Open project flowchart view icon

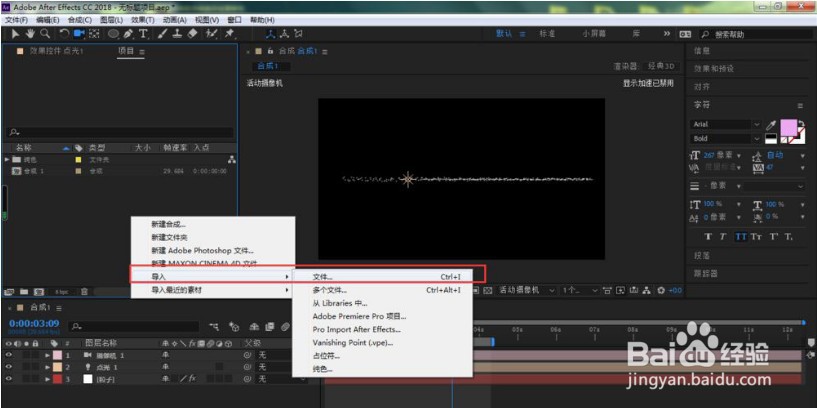click(x=232, y=159)
